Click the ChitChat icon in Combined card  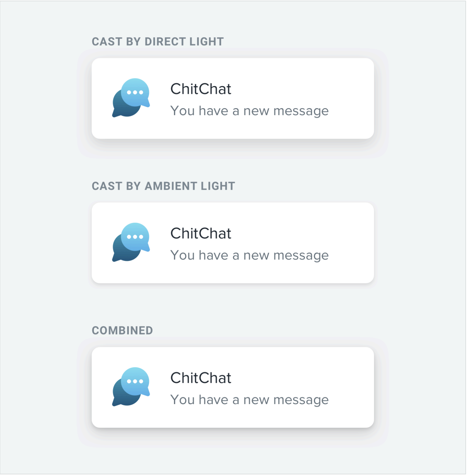131,387
